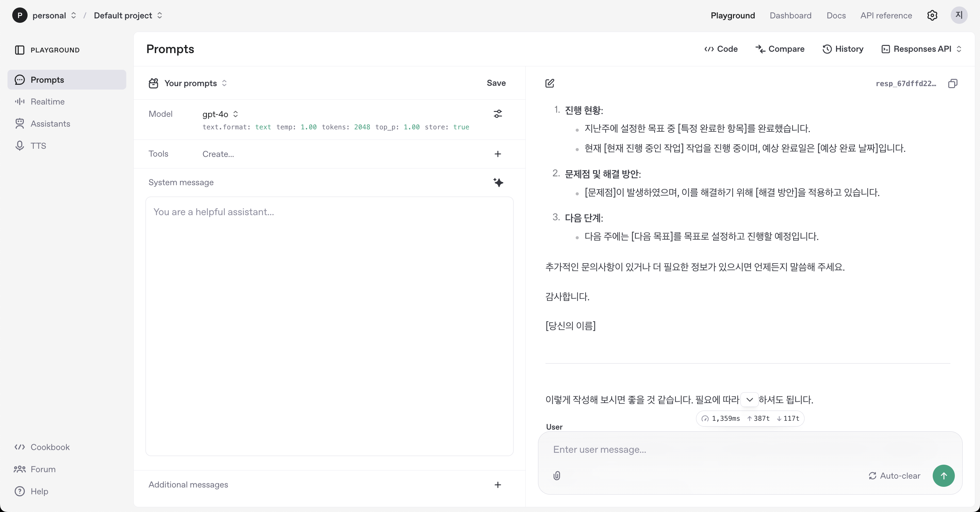Screen dimensions: 980x512
Task: Open the Responses API dropdown
Action: [x=921, y=49]
